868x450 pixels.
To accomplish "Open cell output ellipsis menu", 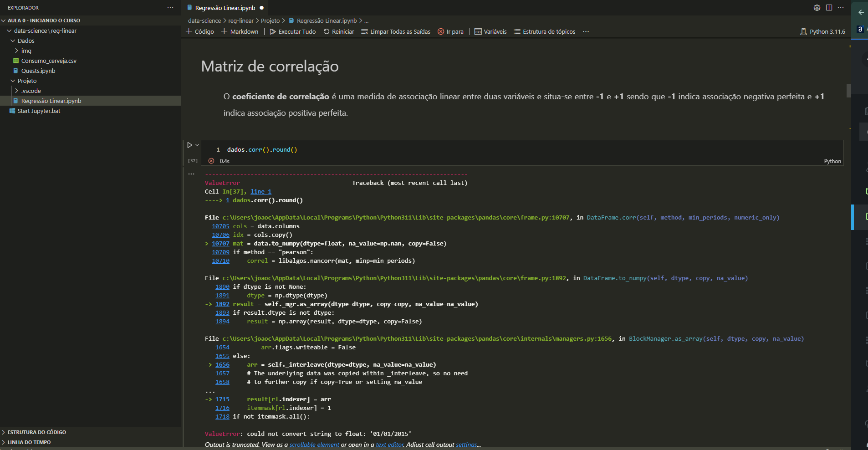I will 191,174.
